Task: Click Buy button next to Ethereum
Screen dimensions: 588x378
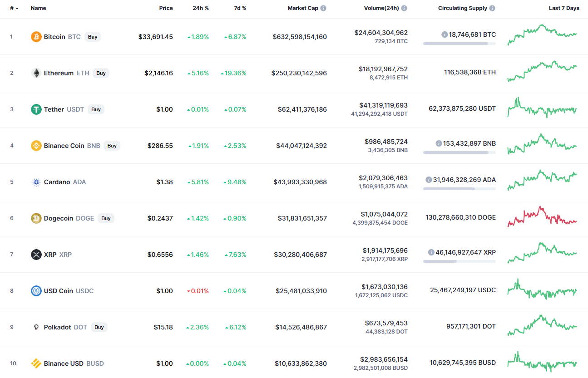Action: pos(101,73)
